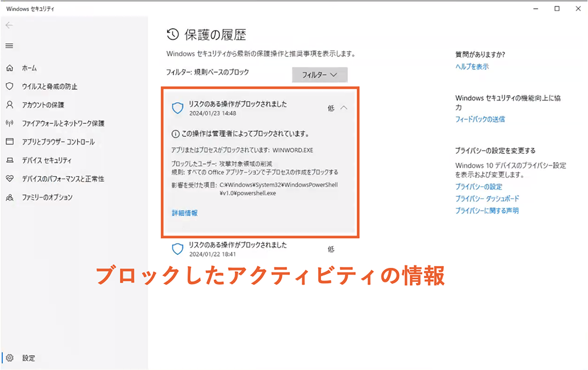Click the account protection person icon
This screenshot has width=588, height=370.
(10, 105)
